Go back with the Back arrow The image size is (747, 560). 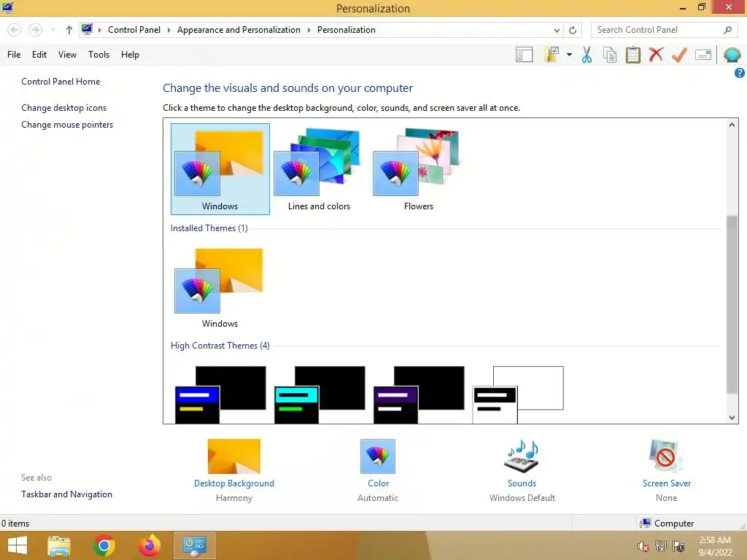[15, 30]
